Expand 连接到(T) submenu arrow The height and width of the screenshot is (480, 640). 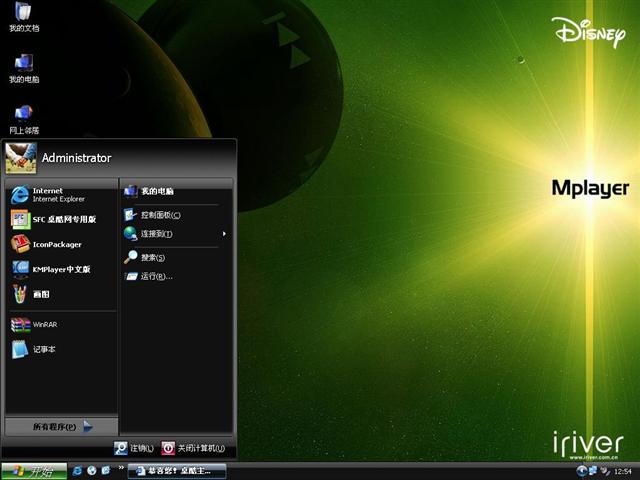(x=224, y=234)
